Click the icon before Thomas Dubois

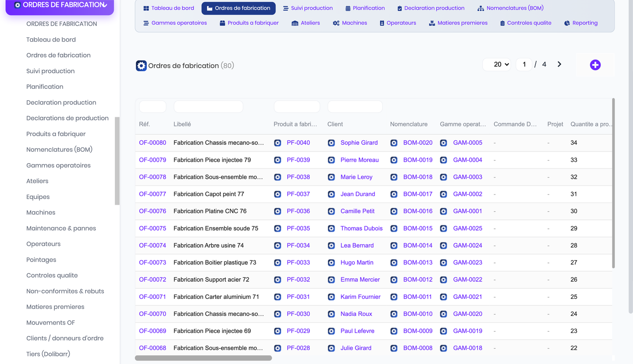coord(332,228)
